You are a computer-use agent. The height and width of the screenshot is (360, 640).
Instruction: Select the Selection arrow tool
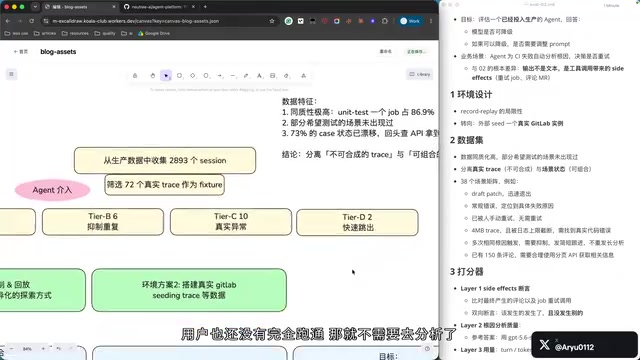click(x=166, y=76)
